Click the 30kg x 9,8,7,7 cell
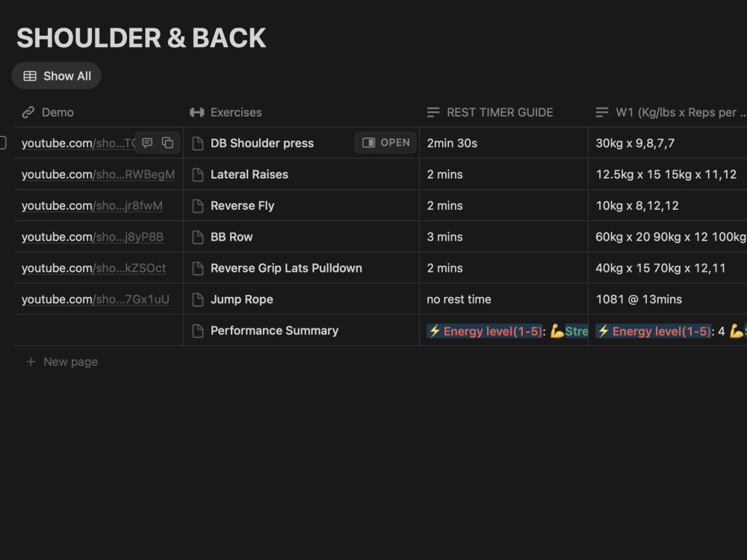Viewport: 747px width, 560px height. coord(667,143)
